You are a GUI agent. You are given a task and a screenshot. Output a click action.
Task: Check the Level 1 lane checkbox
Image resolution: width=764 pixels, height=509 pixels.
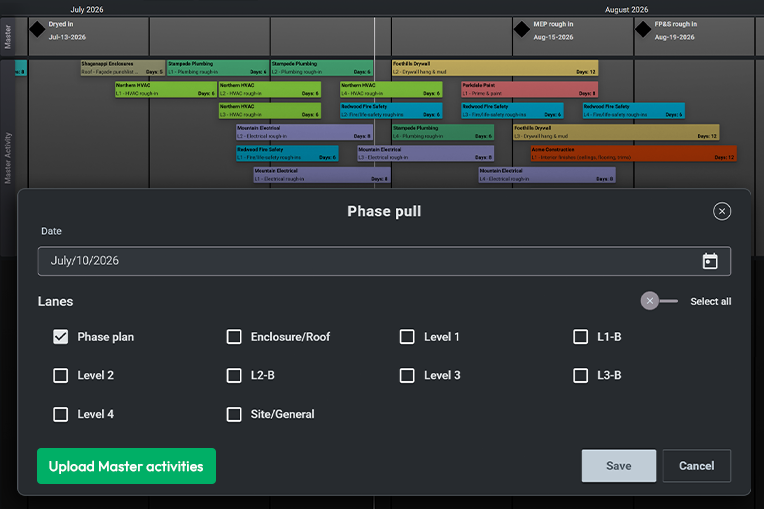click(x=407, y=337)
